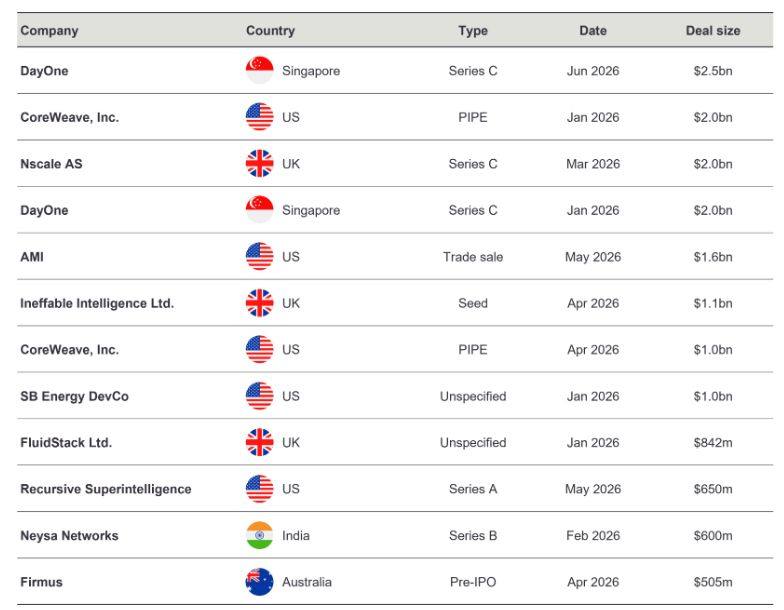This screenshot has height=610, width=784.
Task: Click the UK flag in the Nscale AS row
Action: coord(260,163)
